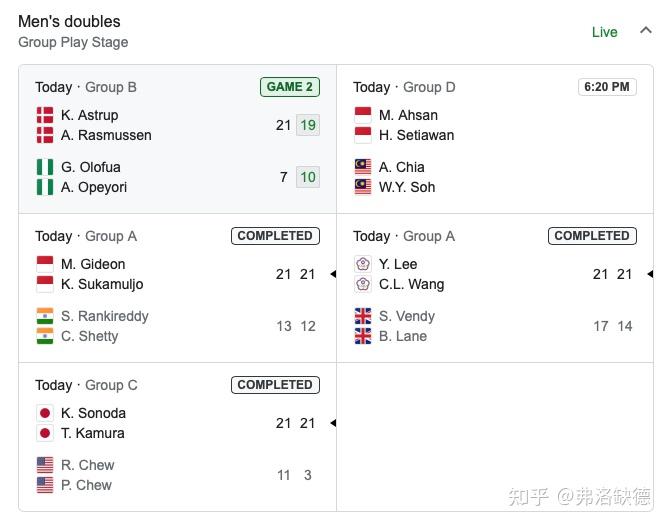Click Indonesia flag beside M. Ahsan
Viewport: 668px width, 525px height.
point(362,115)
